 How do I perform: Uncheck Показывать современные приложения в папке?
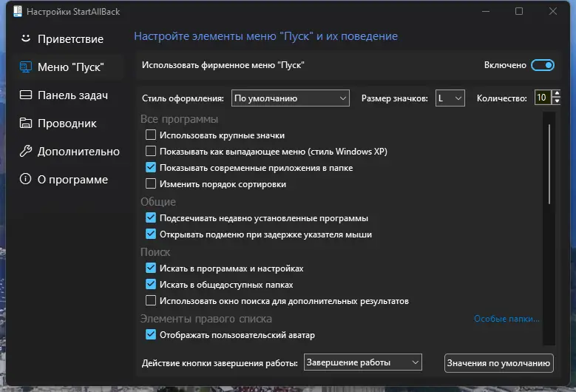pyautogui.click(x=151, y=168)
